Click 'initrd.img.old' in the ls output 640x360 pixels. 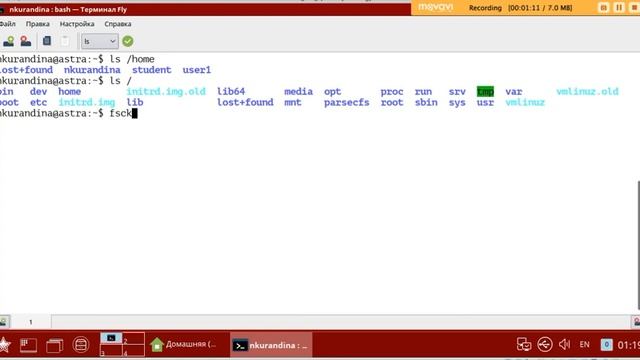tap(166, 91)
